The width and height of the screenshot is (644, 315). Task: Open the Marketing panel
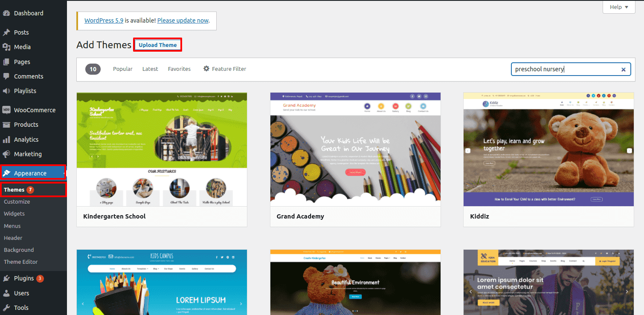(27, 154)
